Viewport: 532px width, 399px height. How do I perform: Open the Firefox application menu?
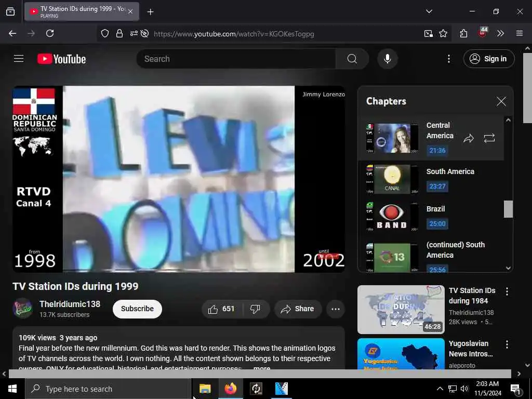[x=519, y=33]
